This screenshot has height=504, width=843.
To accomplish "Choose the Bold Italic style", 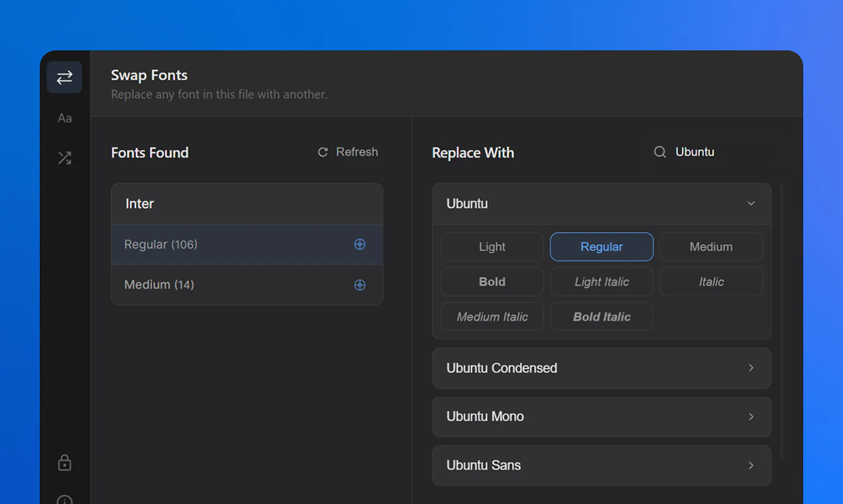I will point(601,317).
